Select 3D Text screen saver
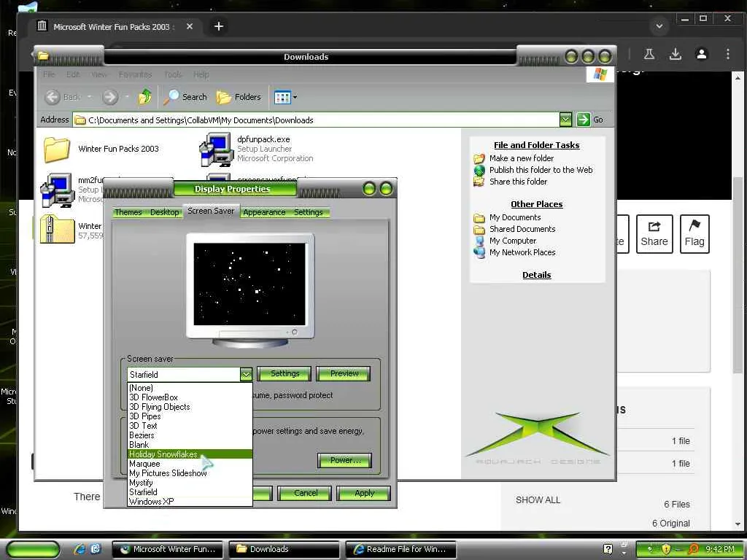This screenshot has width=747, height=560. (x=190, y=426)
